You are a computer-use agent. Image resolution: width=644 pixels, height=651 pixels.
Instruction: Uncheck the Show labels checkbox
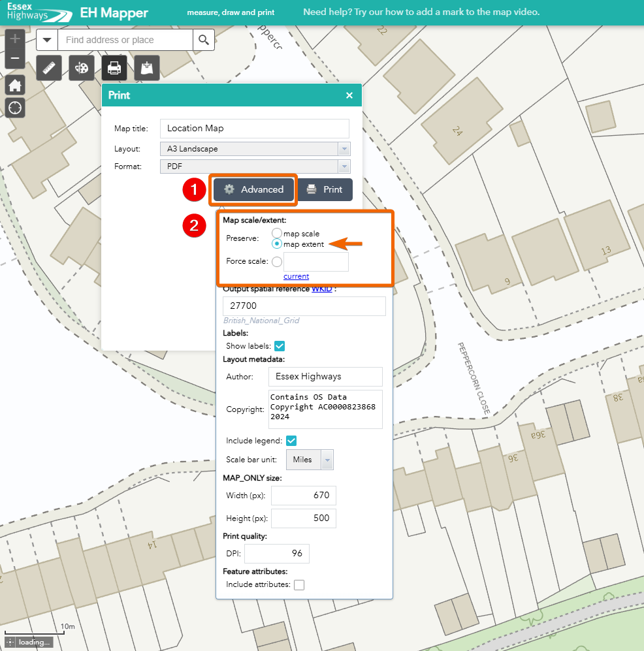point(280,346)
